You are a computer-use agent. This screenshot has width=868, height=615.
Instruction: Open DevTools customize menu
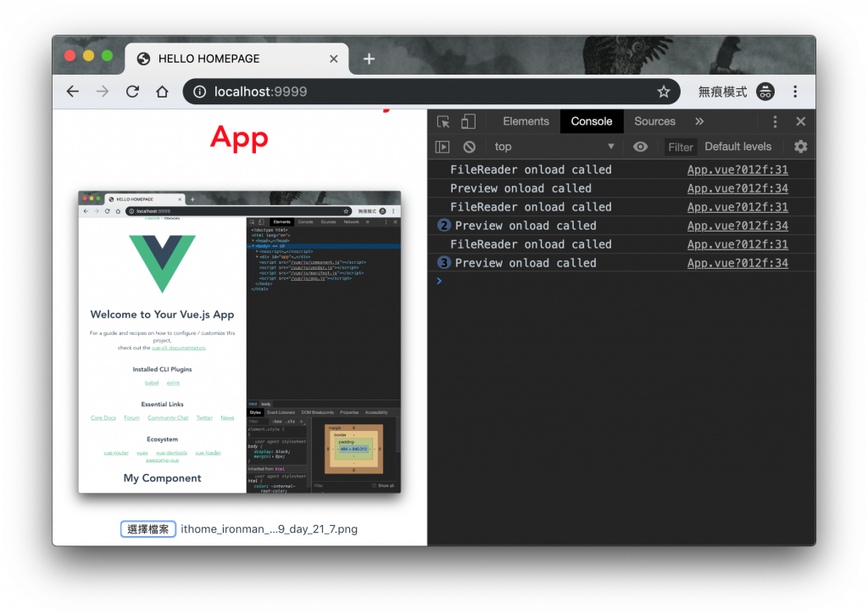775,121
